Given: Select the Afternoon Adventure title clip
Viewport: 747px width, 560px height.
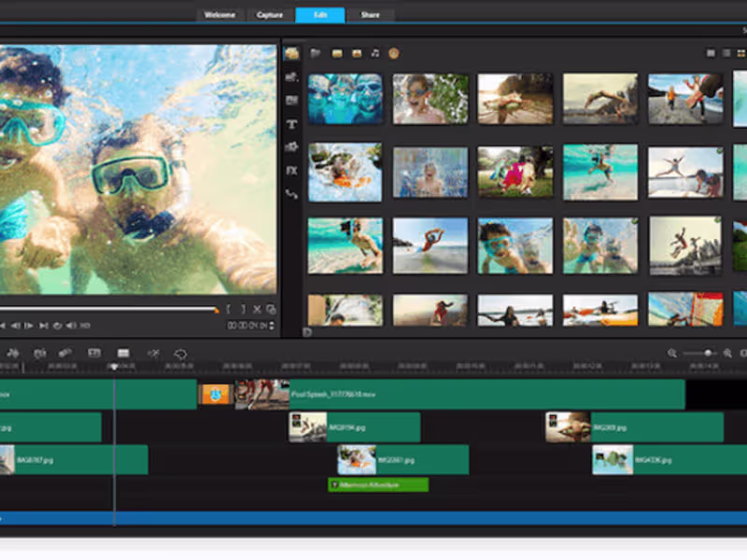Looking at the screenshot, I should [x=378, y=485].
